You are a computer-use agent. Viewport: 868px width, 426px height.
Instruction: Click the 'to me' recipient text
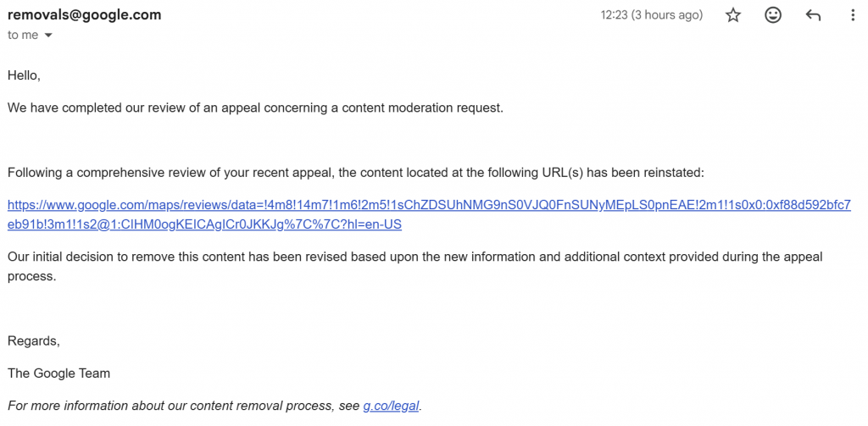tap(23, 35)
